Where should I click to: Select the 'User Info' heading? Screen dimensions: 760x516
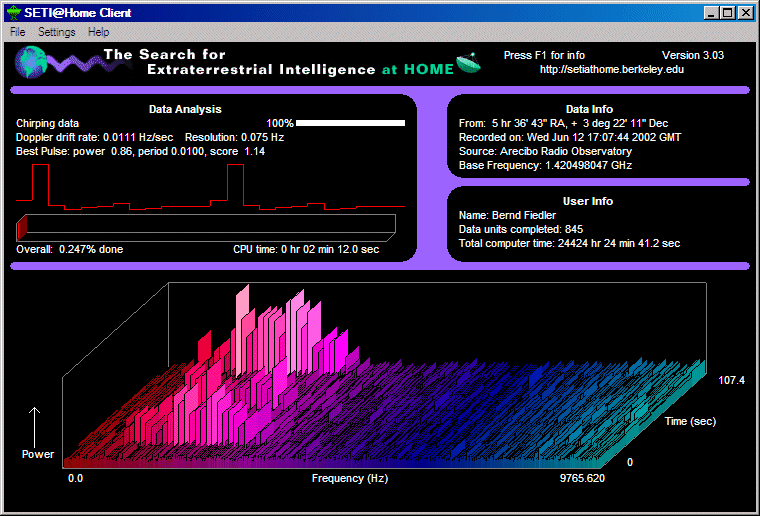point(587,201)
